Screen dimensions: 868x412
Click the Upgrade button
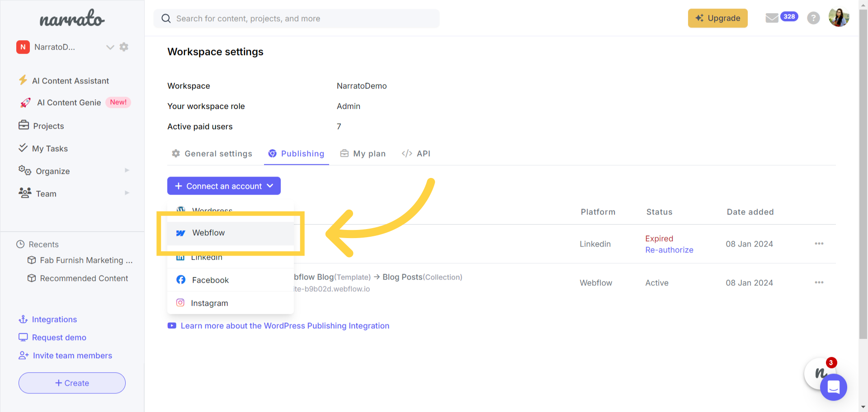718,18
